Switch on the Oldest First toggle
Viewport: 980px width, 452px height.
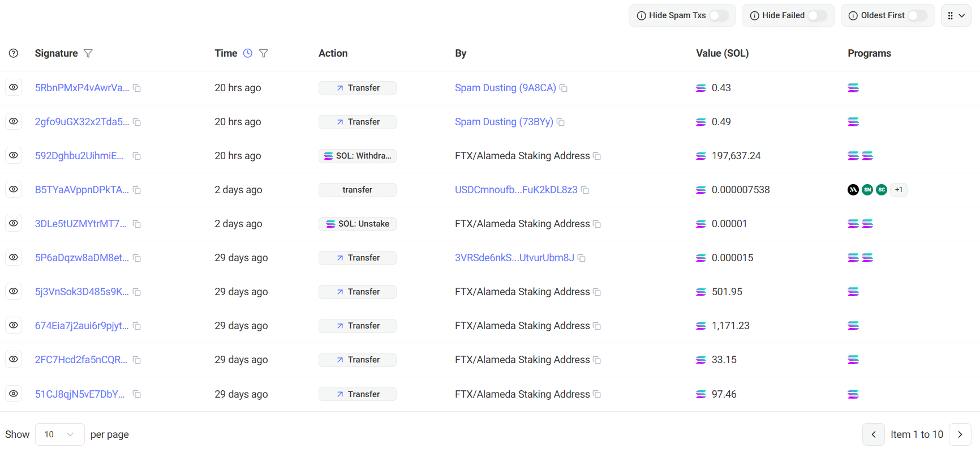[x=917, y=15]
